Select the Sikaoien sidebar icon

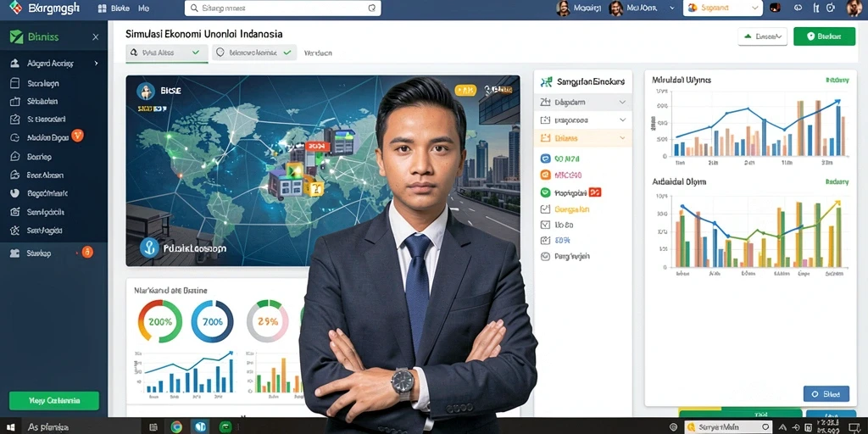tap(15, 102)
